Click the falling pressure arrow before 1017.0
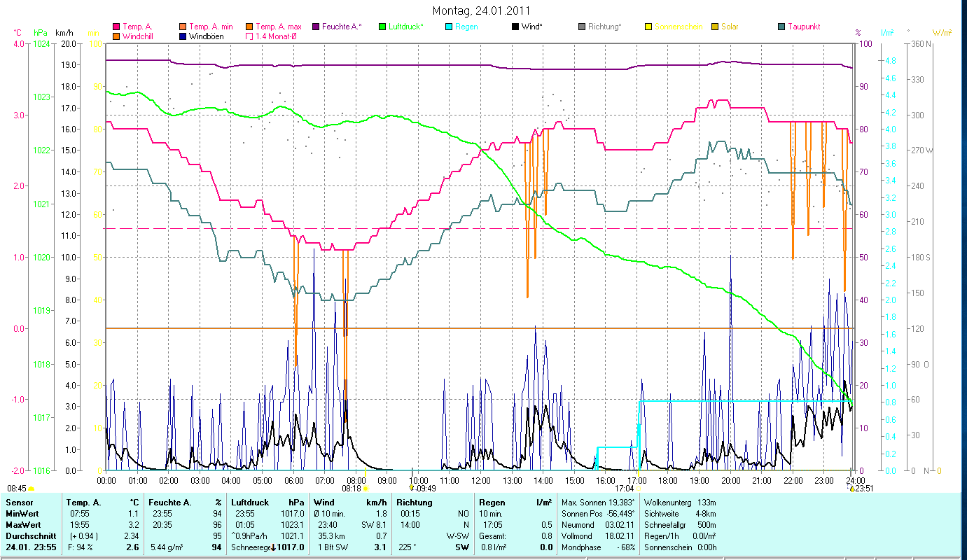Viewport: 967px width, 560px height. point(273,547)
